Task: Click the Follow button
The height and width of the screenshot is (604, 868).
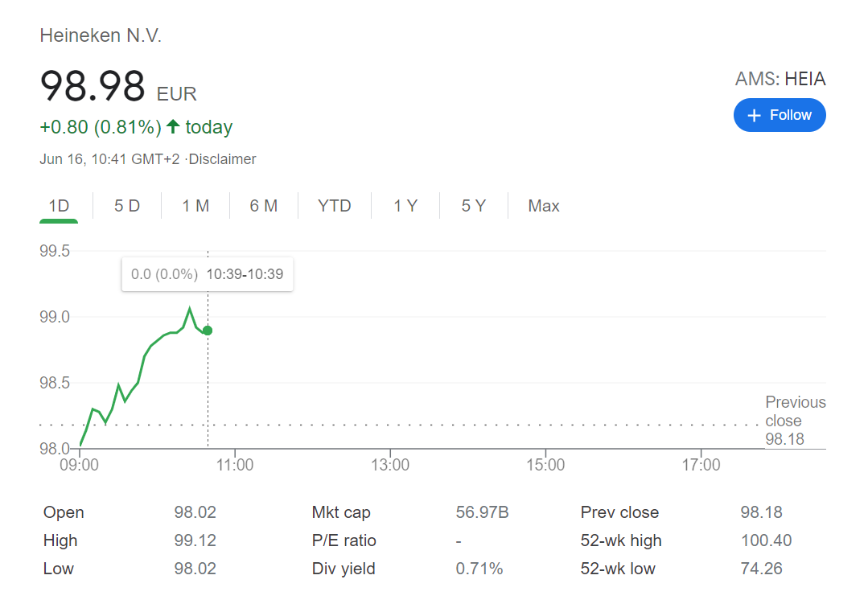Action: (779, 115)
